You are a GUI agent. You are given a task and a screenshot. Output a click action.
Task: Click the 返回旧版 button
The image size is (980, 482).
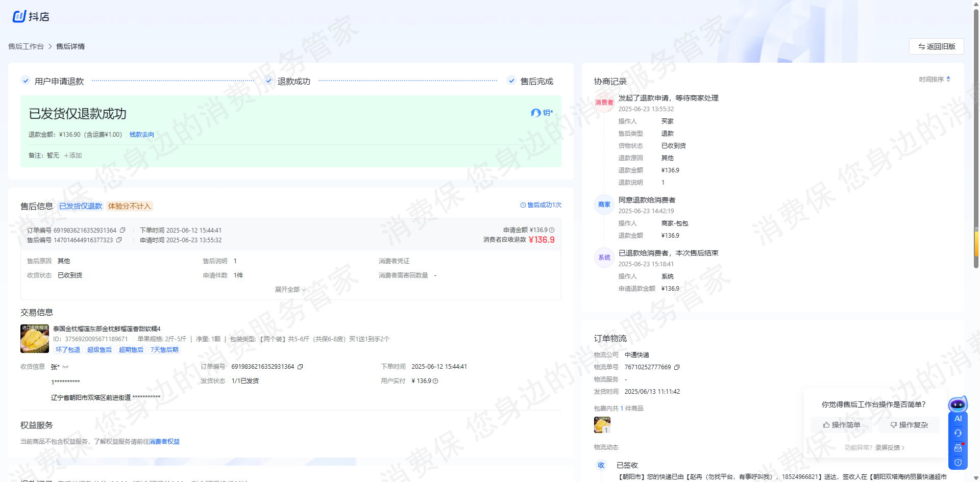(936, 46)
